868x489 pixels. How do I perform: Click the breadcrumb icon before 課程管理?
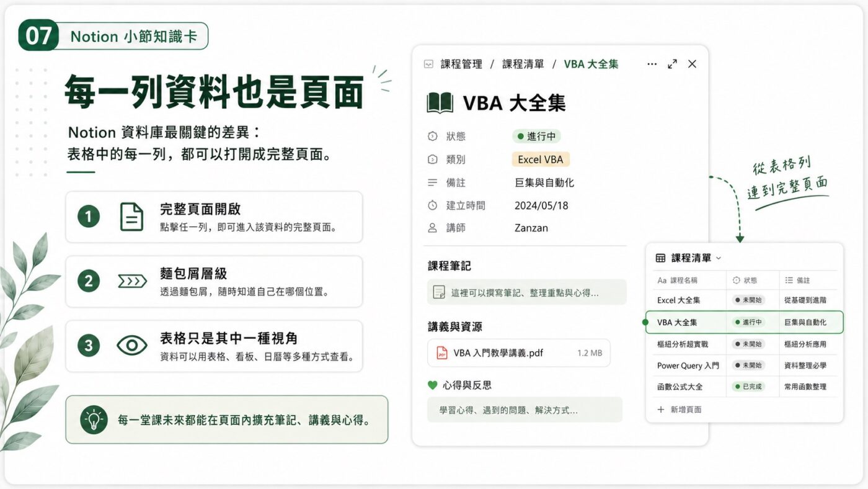point(428,64)
